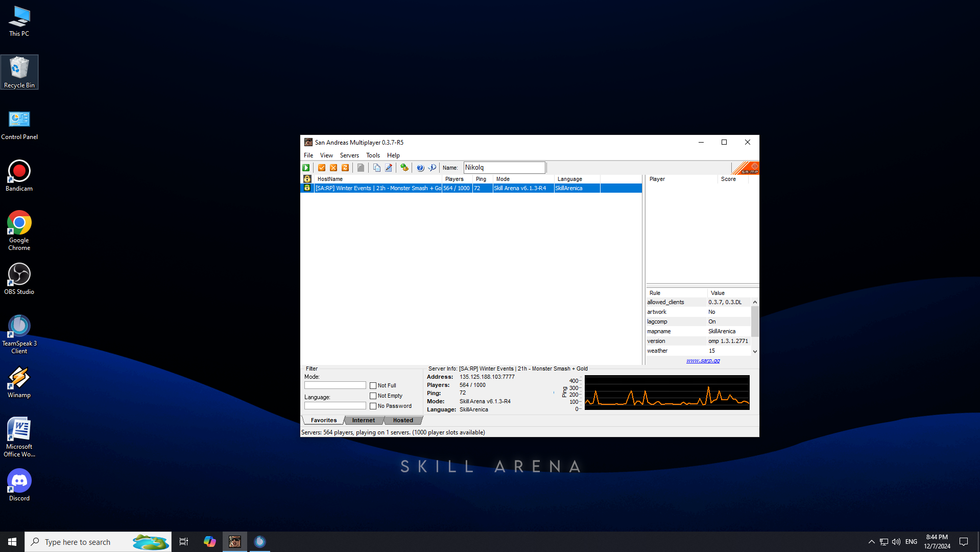Sort by the Mode column header
Image resolution: width=980 pixels, height=552 pixels.
[523, 179]
